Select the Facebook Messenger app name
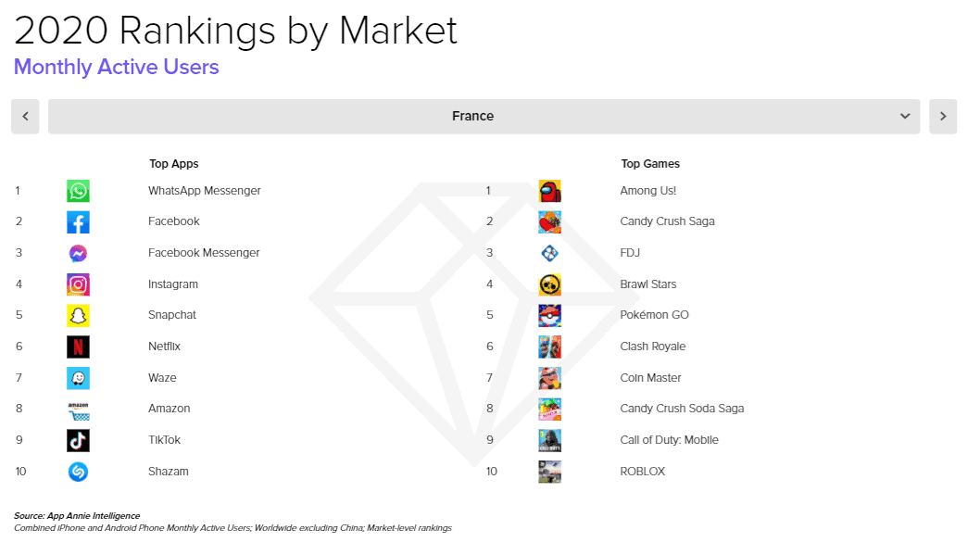The width and height of the screenshot is (980, 555). 204,253
